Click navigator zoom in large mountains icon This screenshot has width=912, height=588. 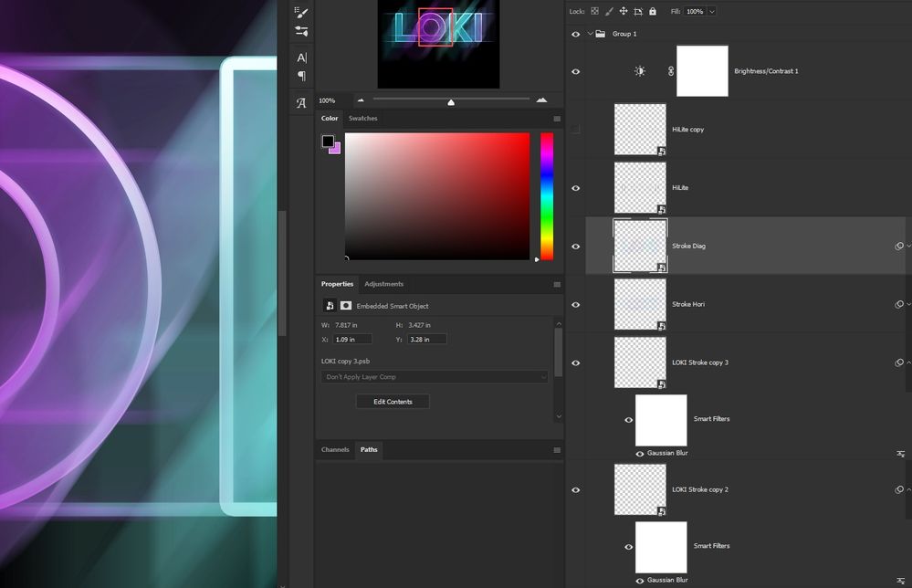coord(541,100)
